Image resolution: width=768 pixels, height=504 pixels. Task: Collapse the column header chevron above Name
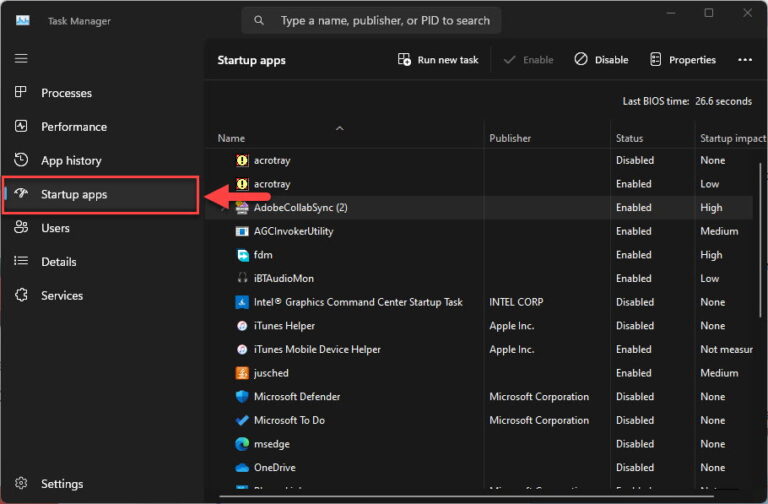click(x=339, y=128)
